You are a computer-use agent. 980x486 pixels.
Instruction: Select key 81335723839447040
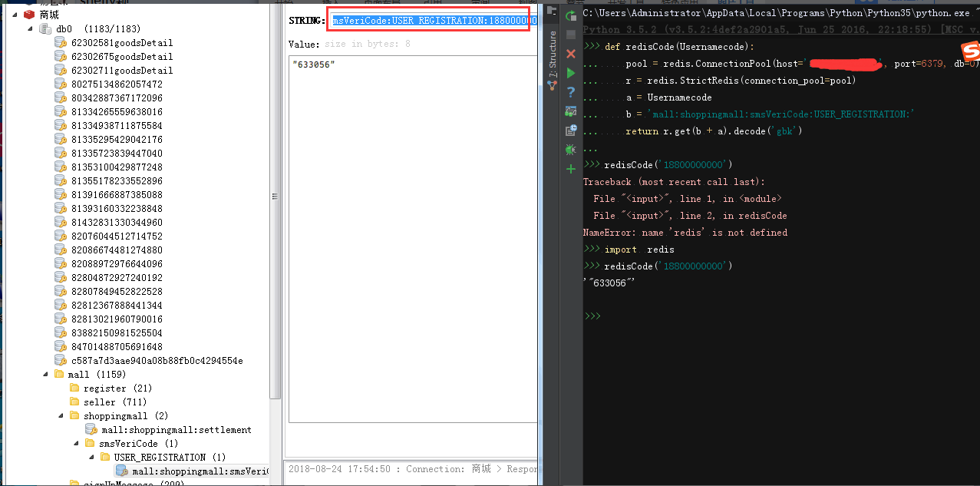117,153
